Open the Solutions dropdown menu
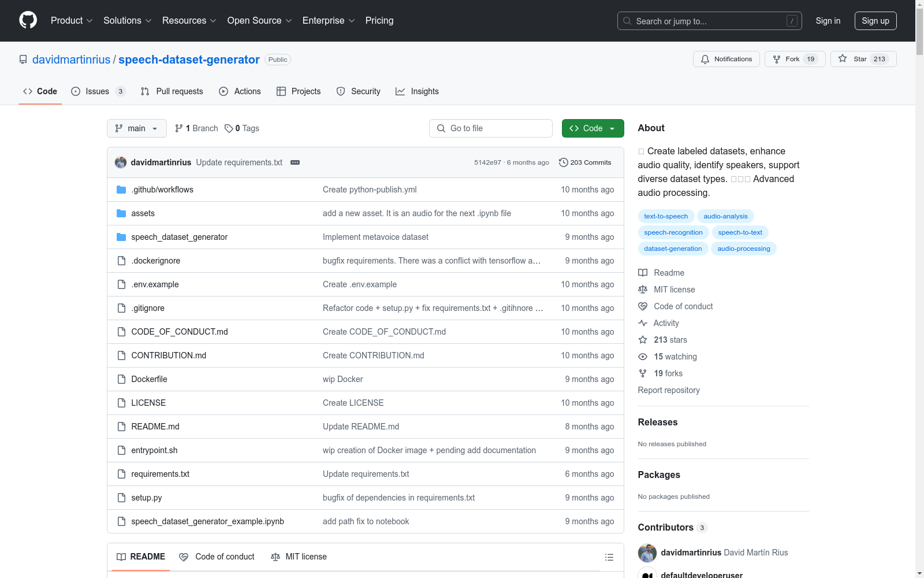This screenshot has width=924, height=578. 128,20
